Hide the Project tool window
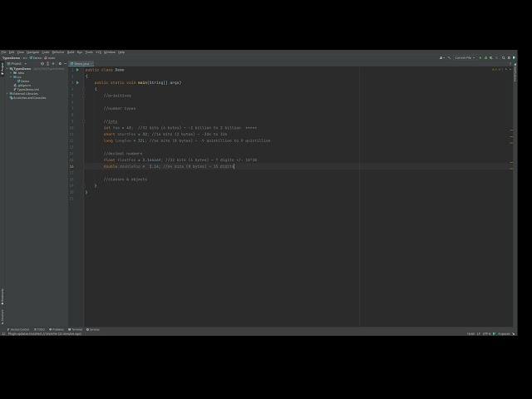 [65, 63]
